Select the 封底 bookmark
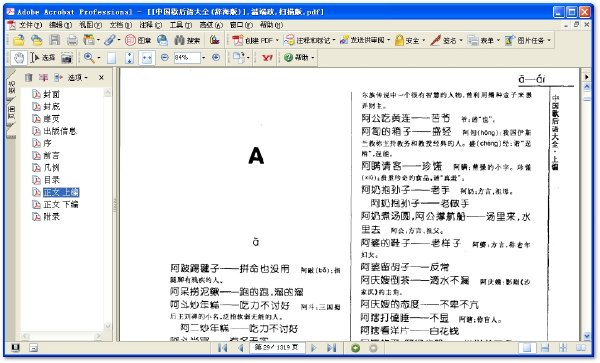600x363 pixels. point(52,106)
